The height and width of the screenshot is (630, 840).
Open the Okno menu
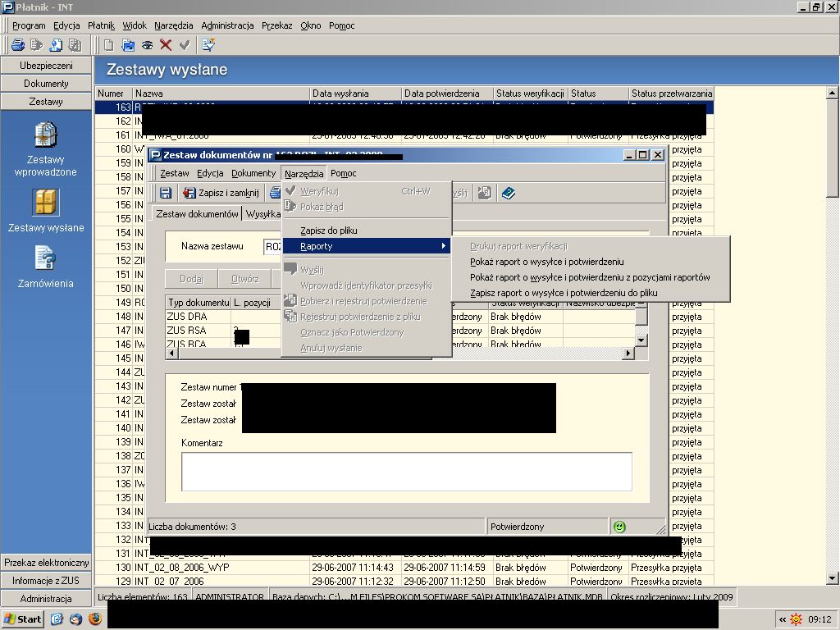pyautogui.click(x=311, y=25)
